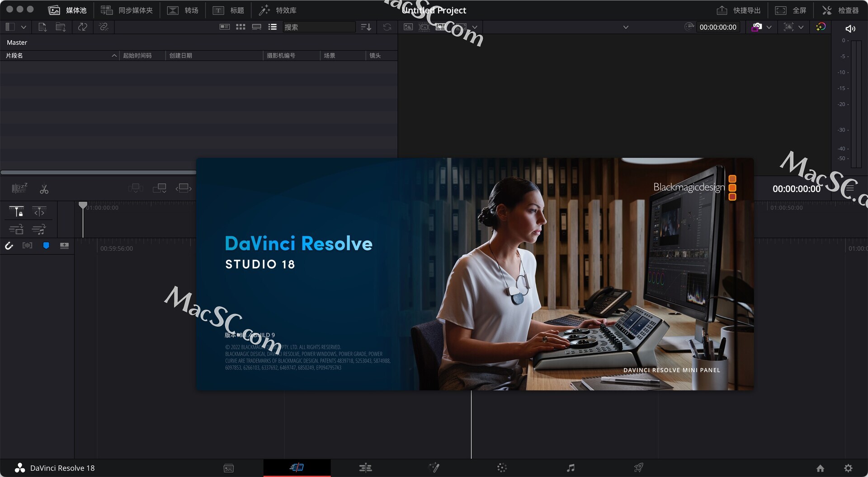Image resolution: width=868 pixels, height=477 pixels.
Task: Switch to Source Clip viewer mode
Action: 408,27
